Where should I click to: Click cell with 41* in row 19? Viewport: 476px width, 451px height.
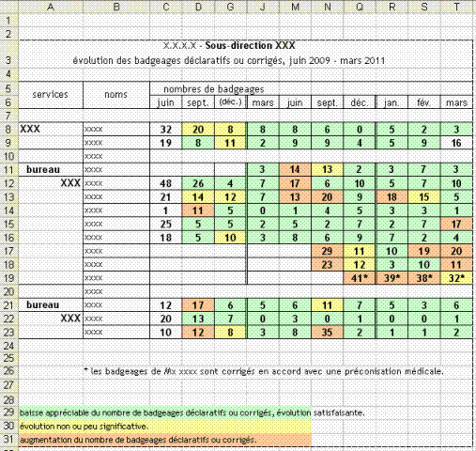(360, 278)
